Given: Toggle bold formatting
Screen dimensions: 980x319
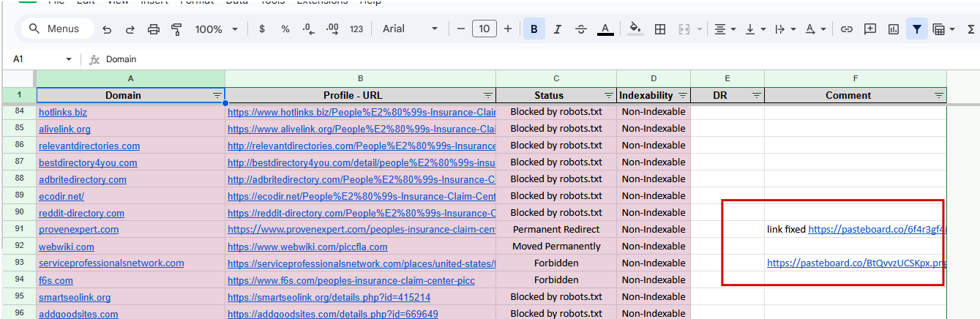Looking at the screenshot, I should [534, 29].
